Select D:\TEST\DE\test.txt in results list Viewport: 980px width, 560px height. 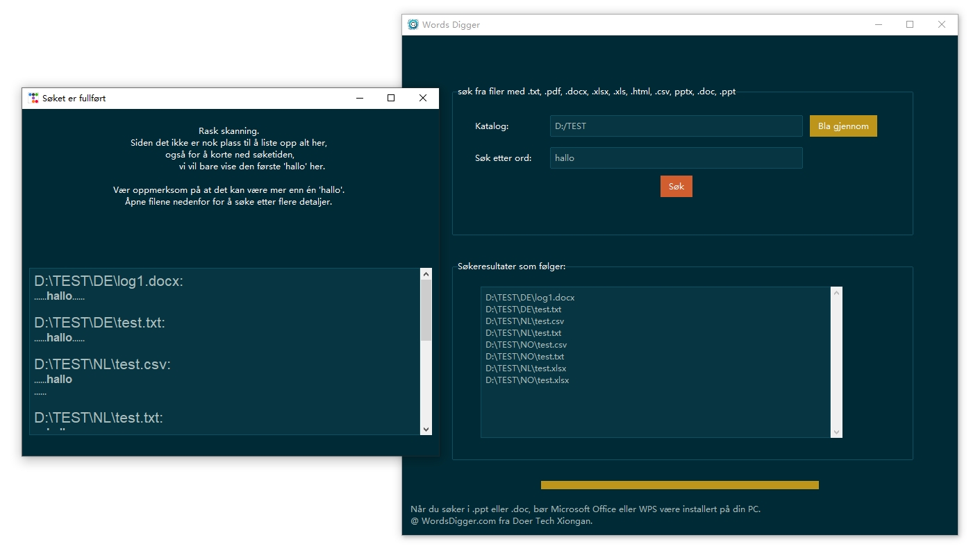coord(524,309)
